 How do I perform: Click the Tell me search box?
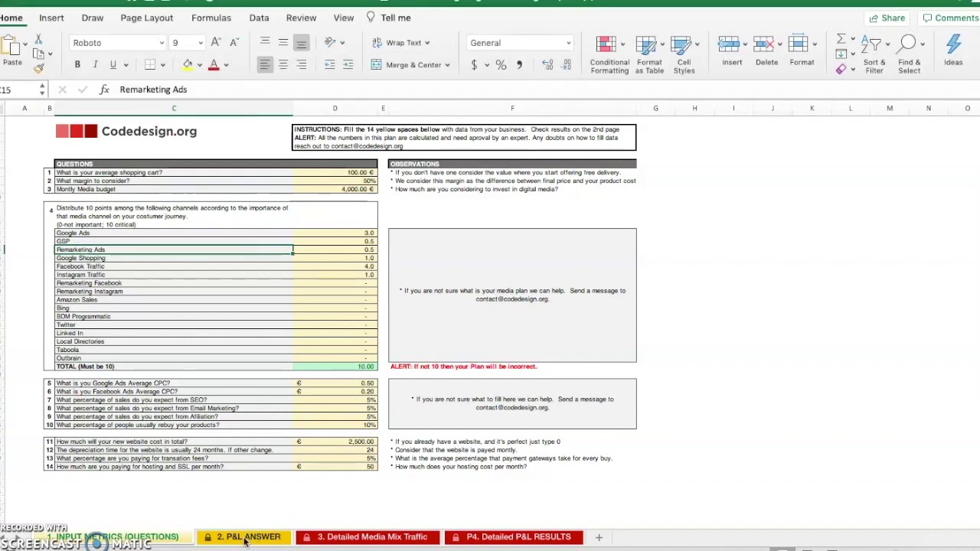tap(388, 18)
